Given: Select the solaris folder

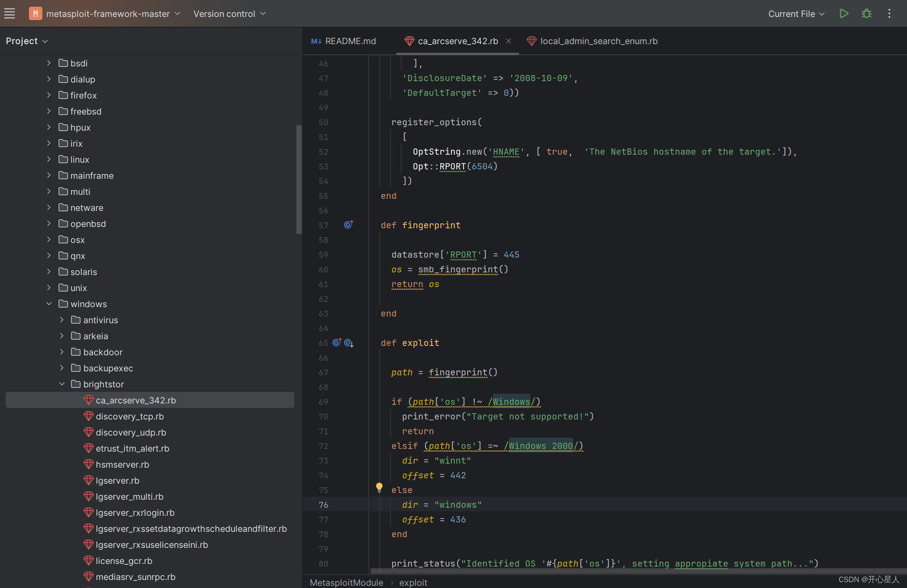Looking at the screenshot, I should [83, 271].
